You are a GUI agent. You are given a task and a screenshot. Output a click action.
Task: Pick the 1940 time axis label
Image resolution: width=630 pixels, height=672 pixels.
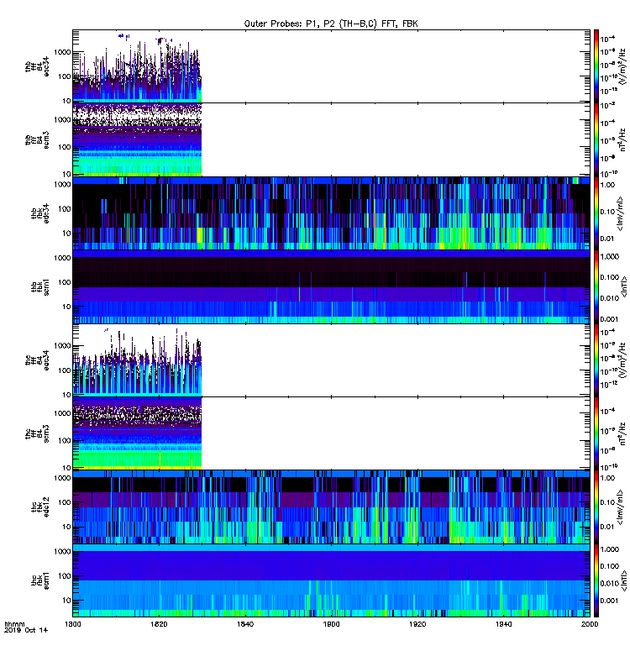[503, 624]
